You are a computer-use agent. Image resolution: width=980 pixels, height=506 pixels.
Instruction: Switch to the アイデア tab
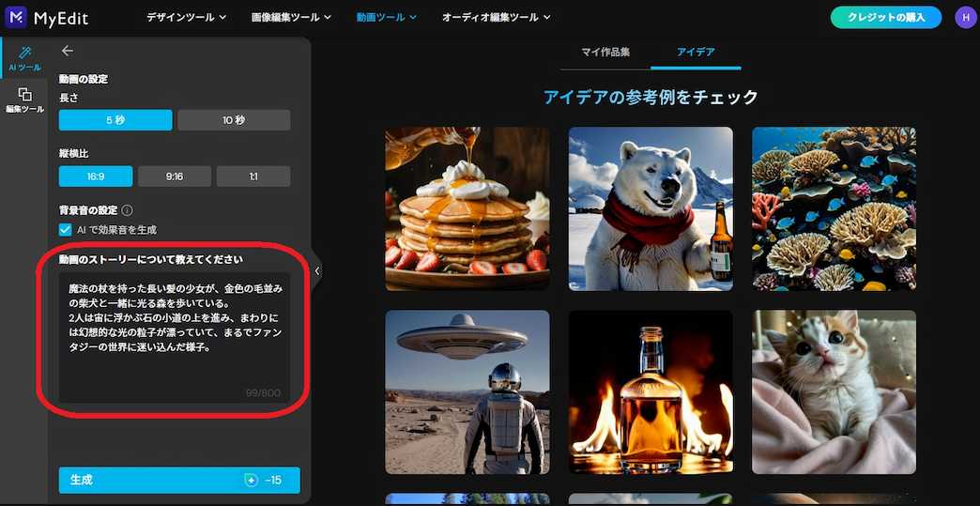tap(696, 52)
